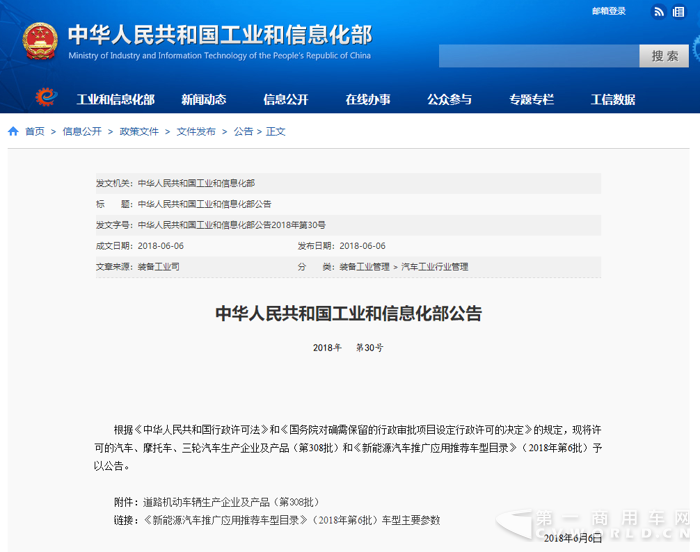
Task: Open 专题专栏 nav menu
Action: (531, 99)
